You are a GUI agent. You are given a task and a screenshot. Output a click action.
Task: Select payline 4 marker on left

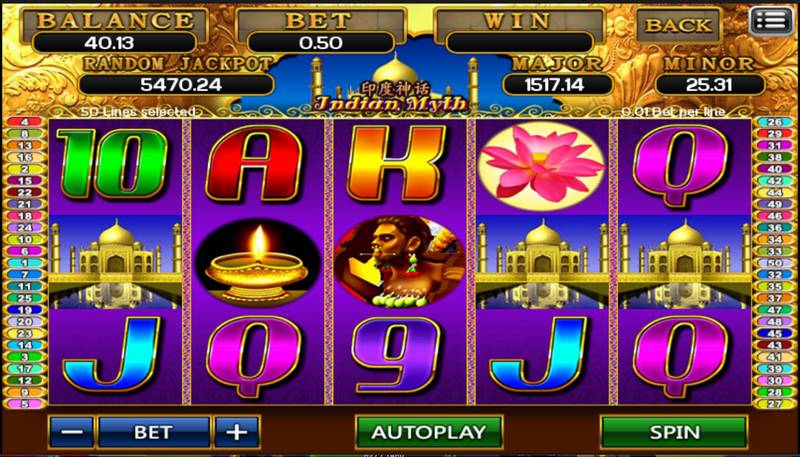[24, 122]
